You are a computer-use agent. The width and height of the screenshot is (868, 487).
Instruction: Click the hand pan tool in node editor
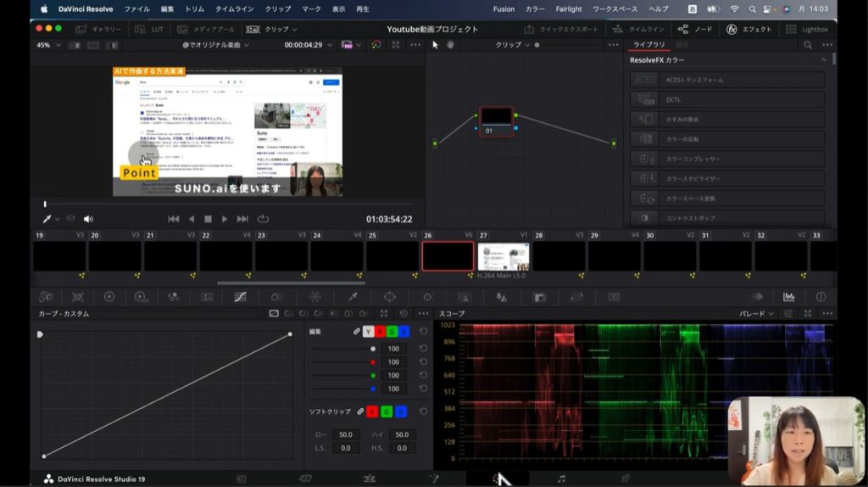(451, 44)
